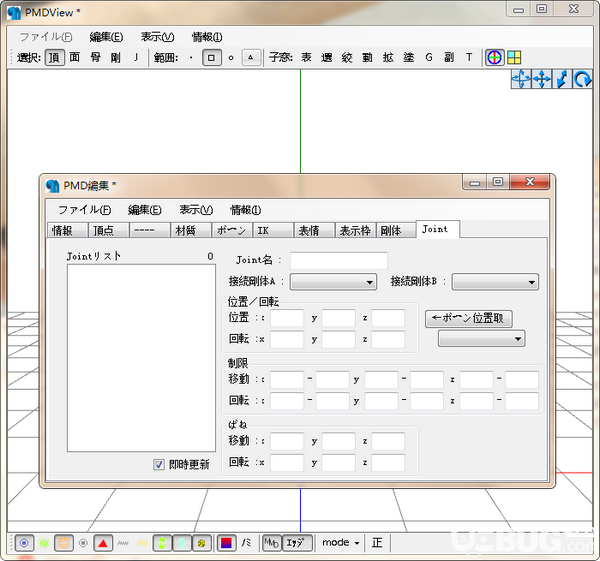The height and width of the screenshot is (561, 600).
Task: Choose the triangle range option
Action: point(251,58)
